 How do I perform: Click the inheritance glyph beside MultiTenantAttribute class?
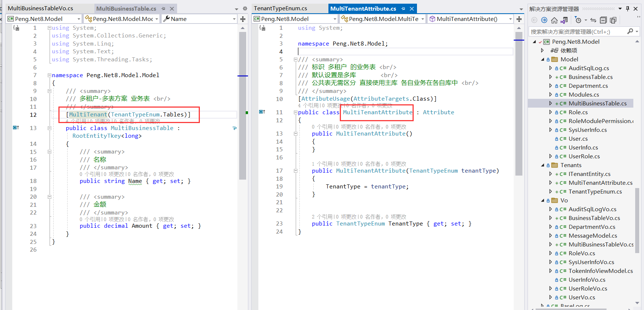[262, 112]
